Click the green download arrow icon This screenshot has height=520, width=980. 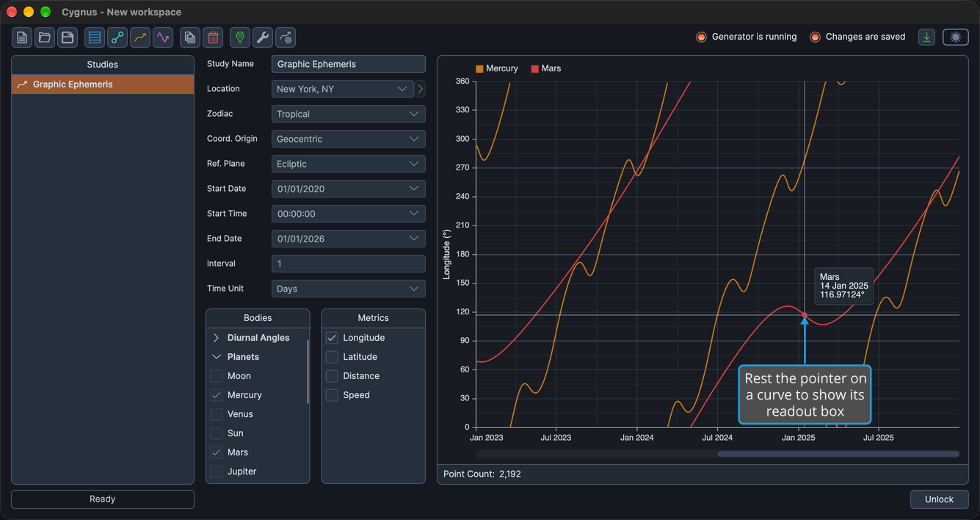click(x=927, y=37)
